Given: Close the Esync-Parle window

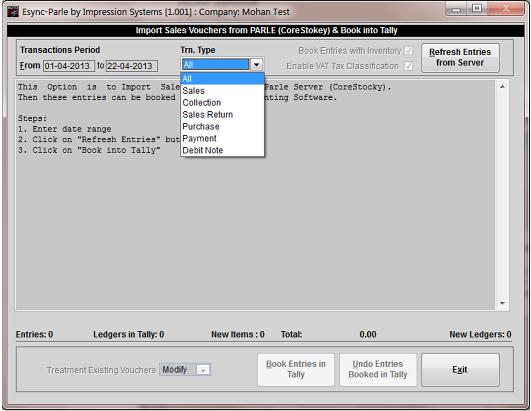Looking at the screenshot, I should click(x=506, y=8).
